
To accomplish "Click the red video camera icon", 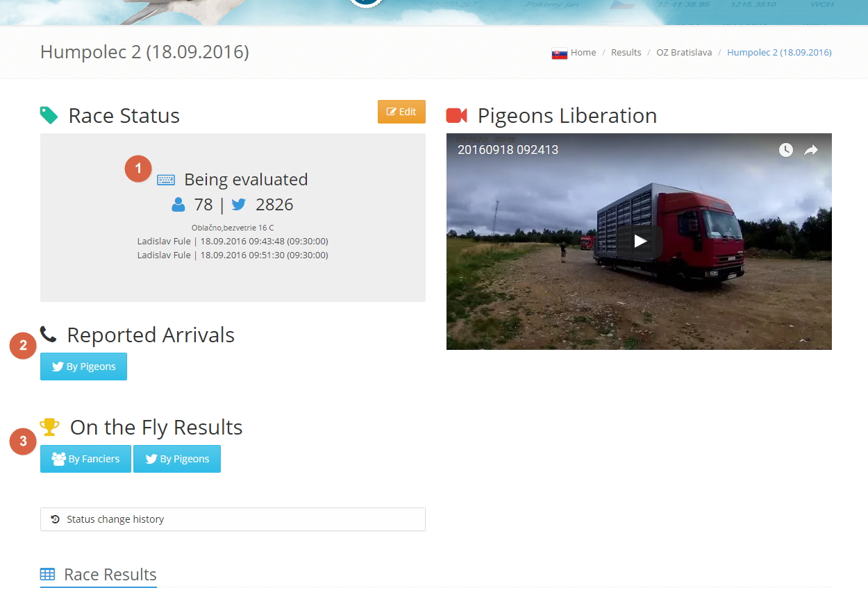I will tap(456, 115).
